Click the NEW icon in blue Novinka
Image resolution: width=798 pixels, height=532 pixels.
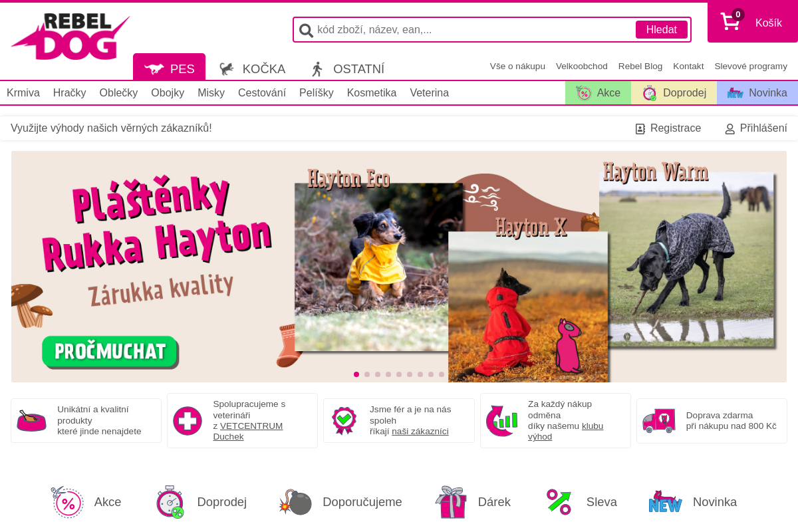point(735,92)
